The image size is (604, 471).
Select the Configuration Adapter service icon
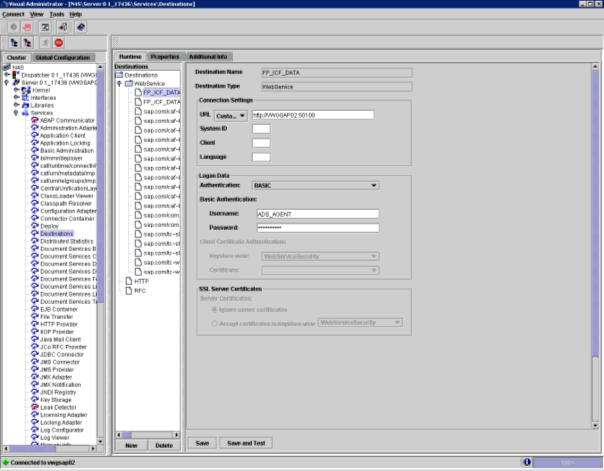coord(35,211)
